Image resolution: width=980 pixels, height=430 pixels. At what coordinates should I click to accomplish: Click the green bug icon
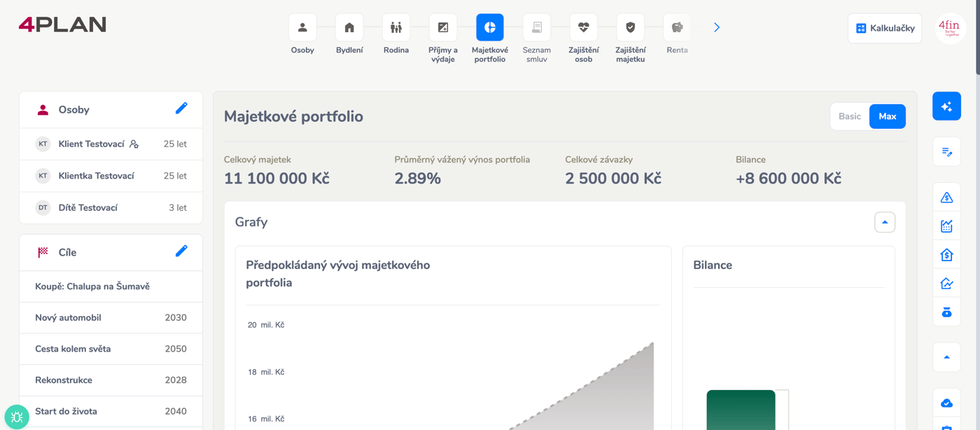click(x=17, y=417)
